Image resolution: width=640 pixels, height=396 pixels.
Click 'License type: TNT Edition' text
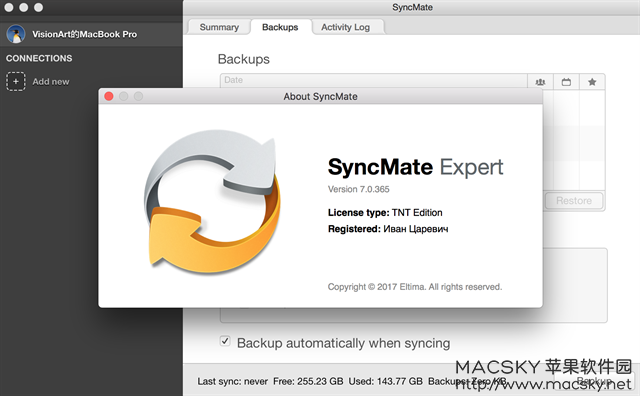(x=385, y=212)
